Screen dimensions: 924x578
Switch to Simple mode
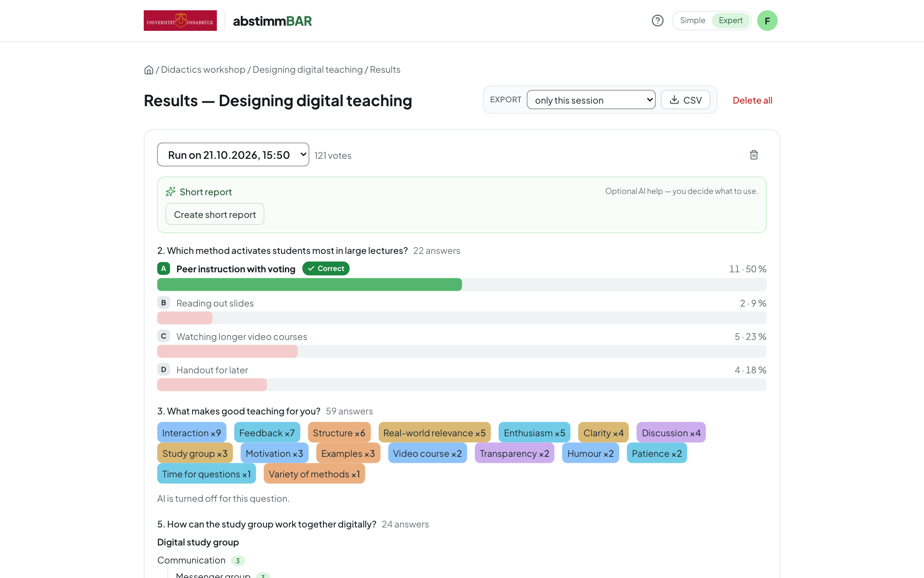(692, 21)
